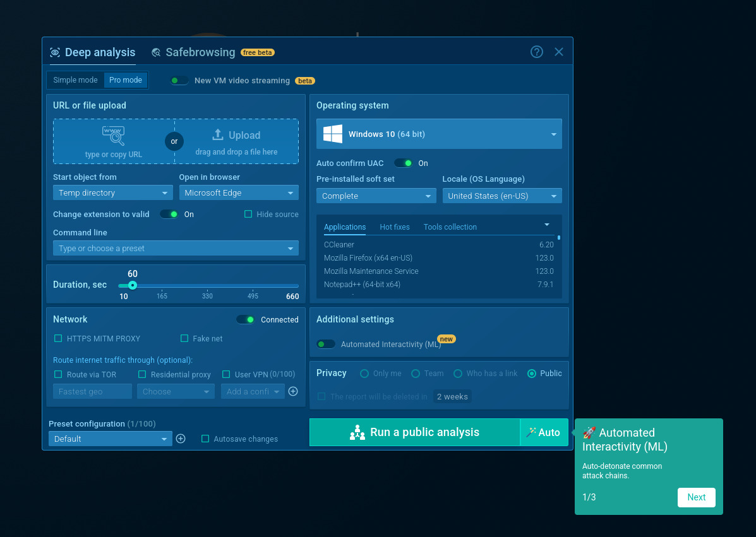Open the Tools collection tab
The height and width of the screenshot is (537, 756).
450,227
